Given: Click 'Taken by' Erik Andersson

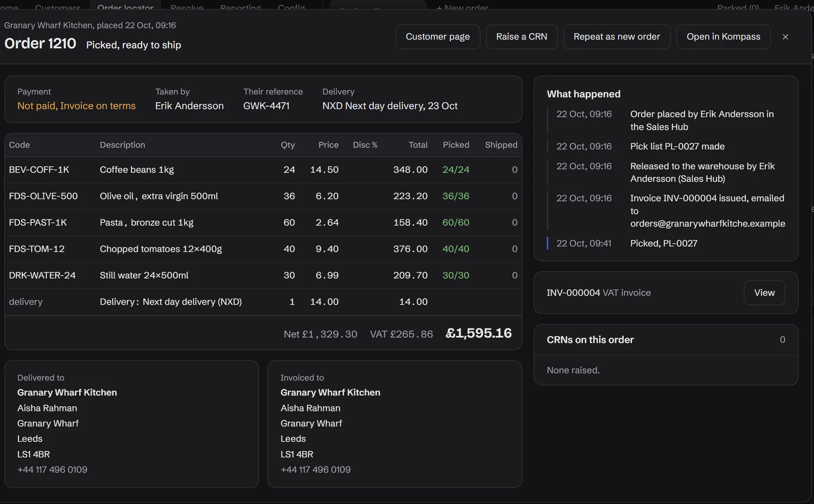Looking at the screenshot, I should [189, 106].
